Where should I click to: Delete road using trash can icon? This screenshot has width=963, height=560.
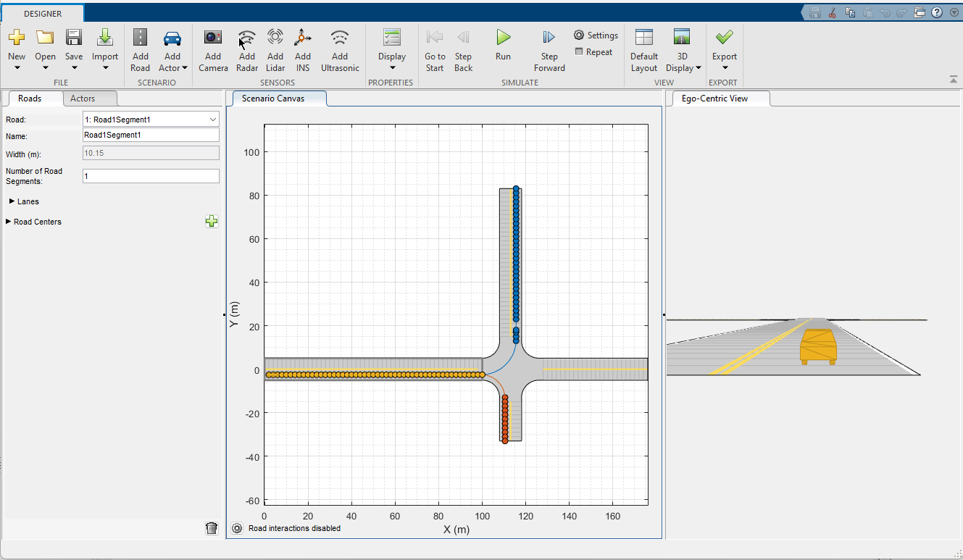coord(212,528)
